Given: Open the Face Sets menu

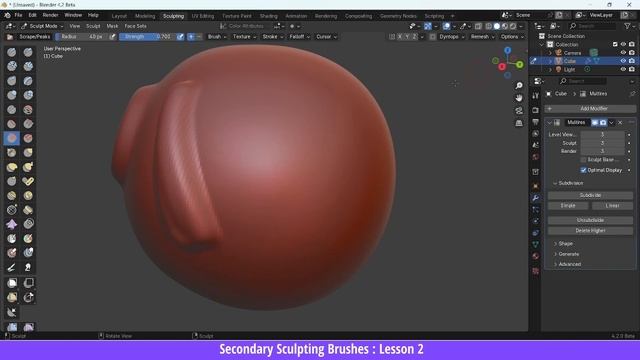Looking at the screenshot, I should click(136, 26).
